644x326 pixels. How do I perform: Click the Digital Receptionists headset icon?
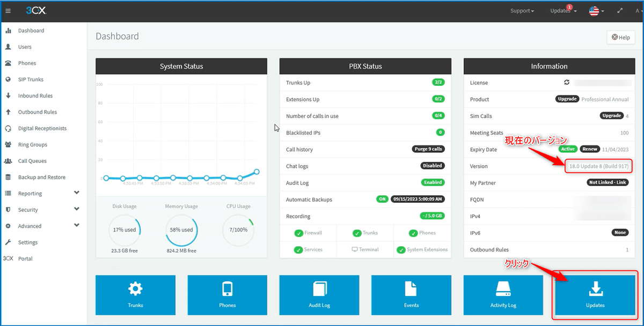tap(8, 128)
